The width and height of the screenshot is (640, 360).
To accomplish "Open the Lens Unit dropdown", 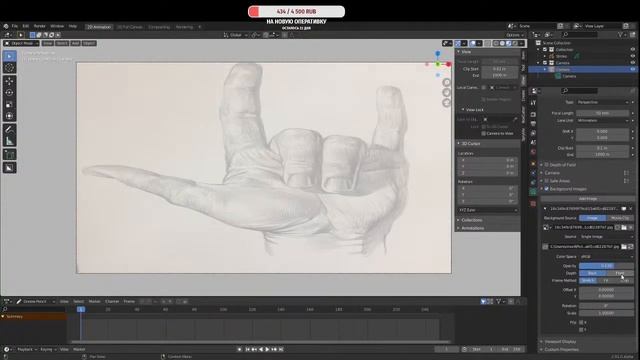I will tap(603, 120).
